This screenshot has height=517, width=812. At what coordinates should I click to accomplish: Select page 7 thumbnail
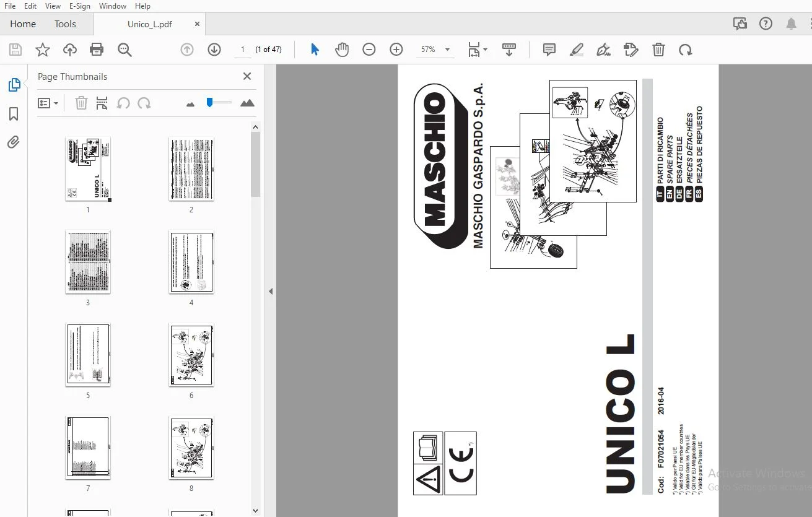[88, 448]
